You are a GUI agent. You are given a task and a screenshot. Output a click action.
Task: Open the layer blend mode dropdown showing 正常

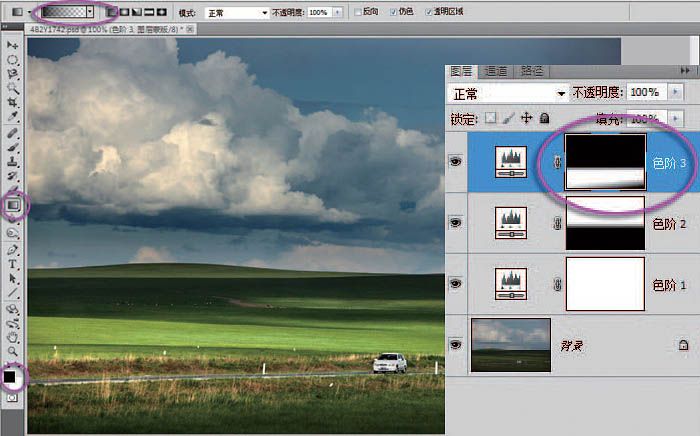click(x=508, y=93)
